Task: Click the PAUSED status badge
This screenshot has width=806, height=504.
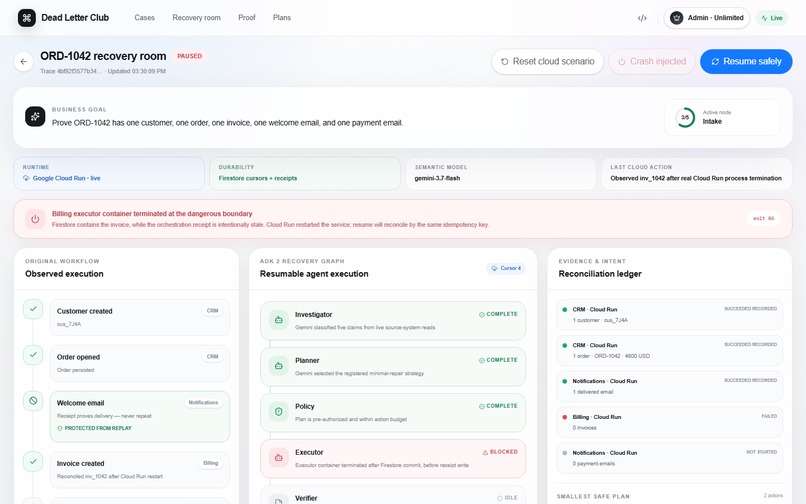Action: [190, 56]
